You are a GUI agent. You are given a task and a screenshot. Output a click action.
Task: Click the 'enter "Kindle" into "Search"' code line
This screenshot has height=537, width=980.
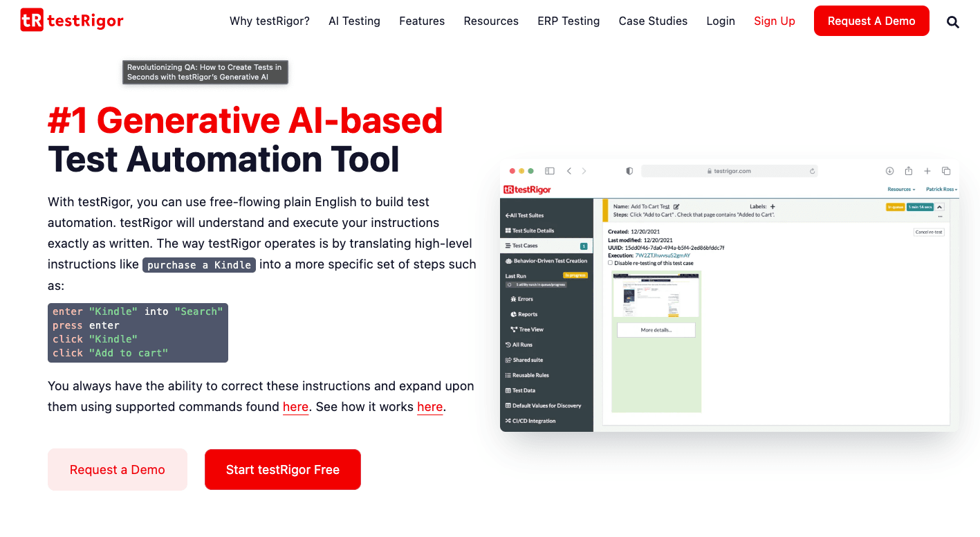pos(138,311)
